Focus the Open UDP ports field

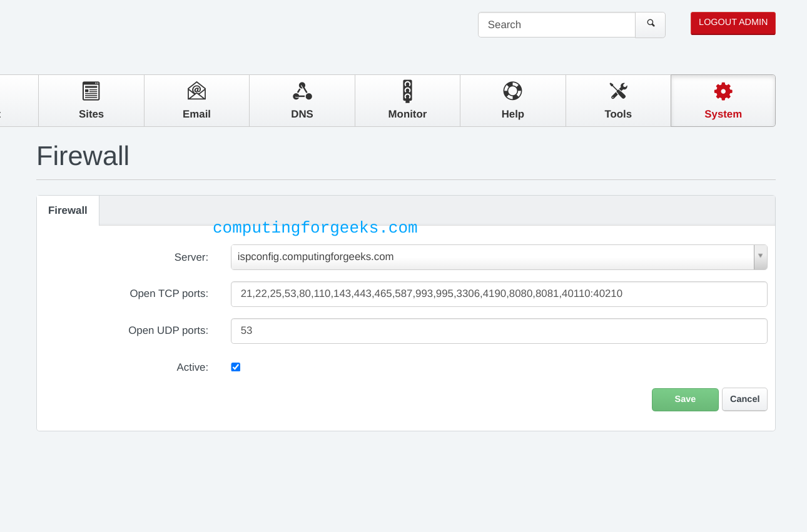tap(499, 331)
